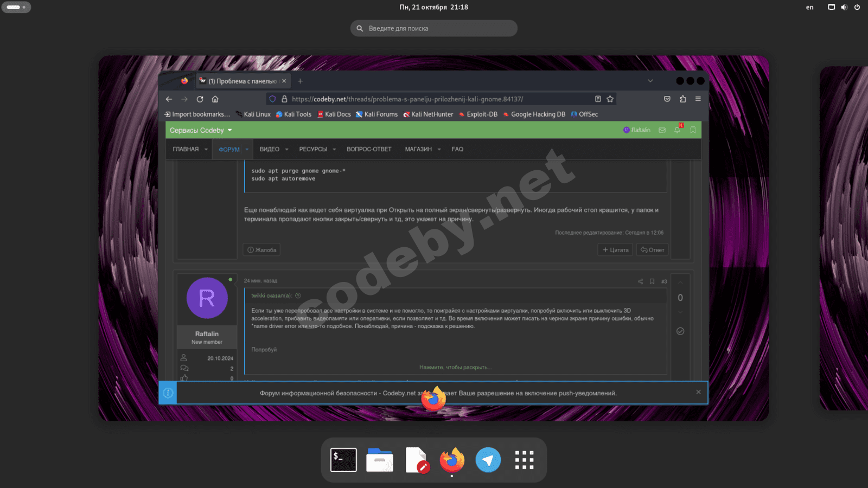The image size is (868, 488).
Task: Open the Google Hacking DB bookmark
Action: tap(534, 114)
